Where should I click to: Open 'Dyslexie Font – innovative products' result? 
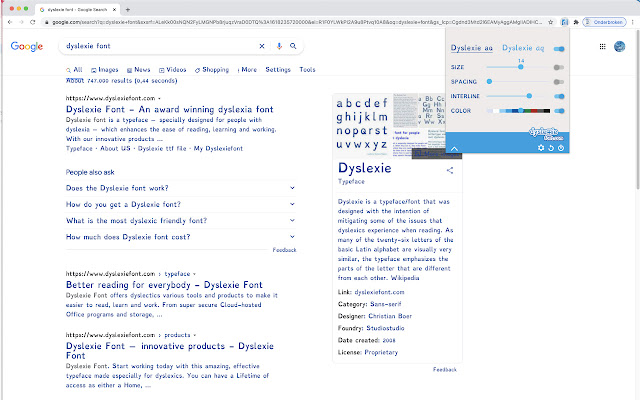point(170,351)
